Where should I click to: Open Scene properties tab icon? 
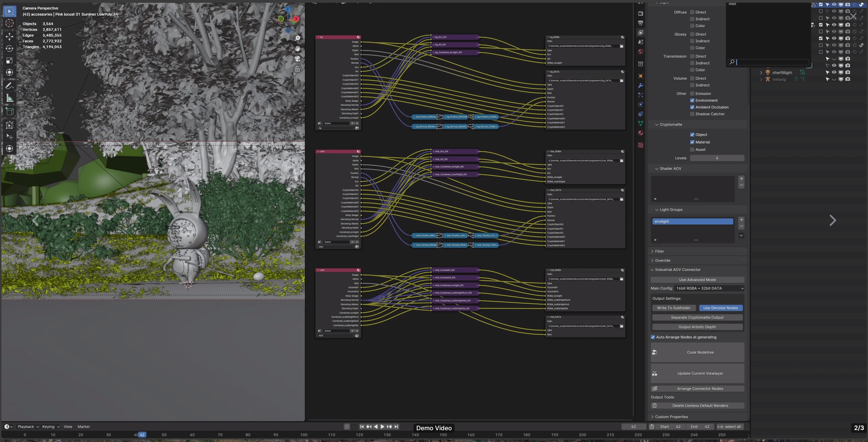[x=641, y=42]
